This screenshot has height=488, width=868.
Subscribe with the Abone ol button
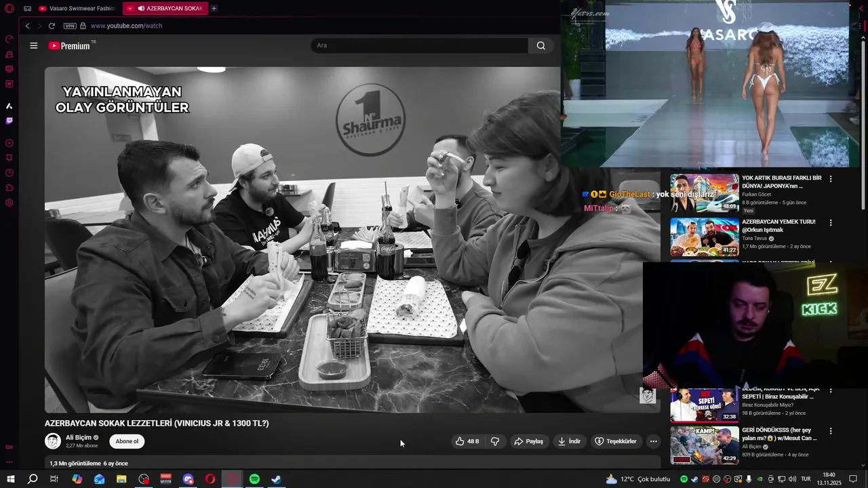pos(127,441)
